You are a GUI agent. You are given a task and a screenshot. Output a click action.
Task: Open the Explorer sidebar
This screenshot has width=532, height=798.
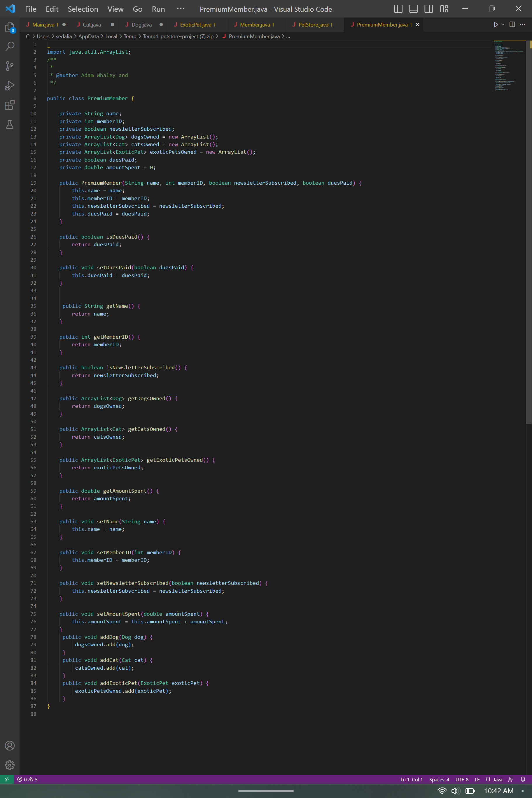coord(10,27)
